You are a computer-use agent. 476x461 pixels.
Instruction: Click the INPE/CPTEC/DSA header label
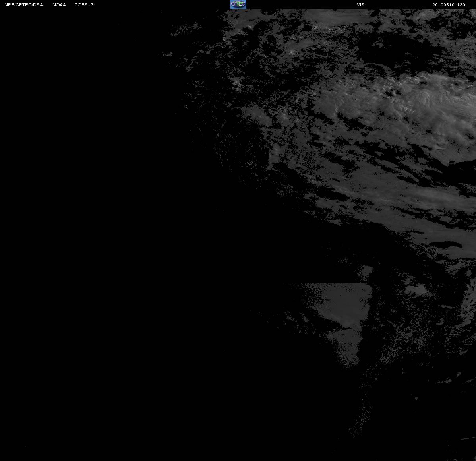point(23,5)
